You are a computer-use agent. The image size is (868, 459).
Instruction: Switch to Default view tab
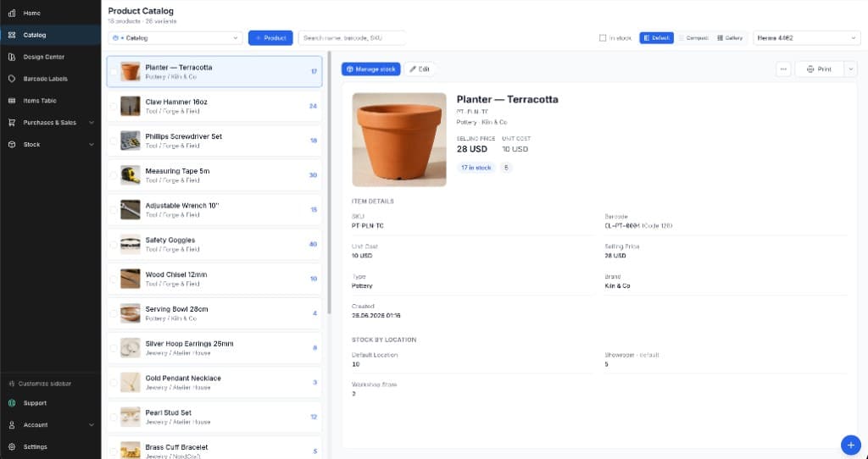(657, 38)
